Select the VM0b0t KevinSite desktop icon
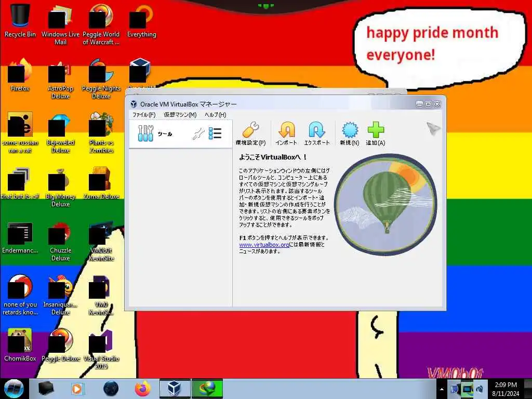Screen dimensions: 532x399 101,241
